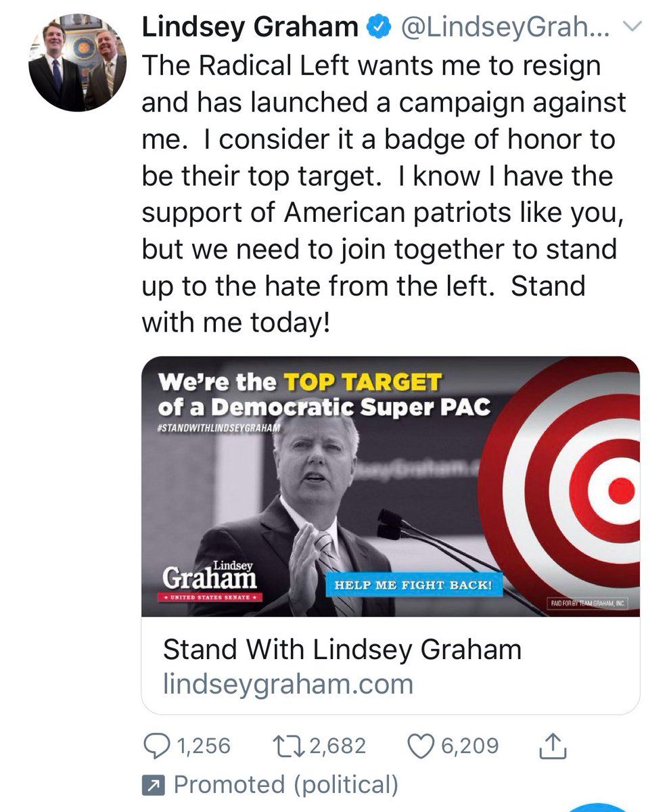Click the Promoted arrow icon
The image size is (669, 812).
coord(152,786)
